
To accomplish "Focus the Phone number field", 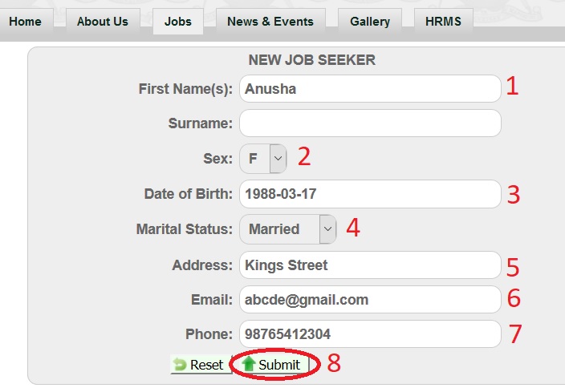I will (369, 334).
